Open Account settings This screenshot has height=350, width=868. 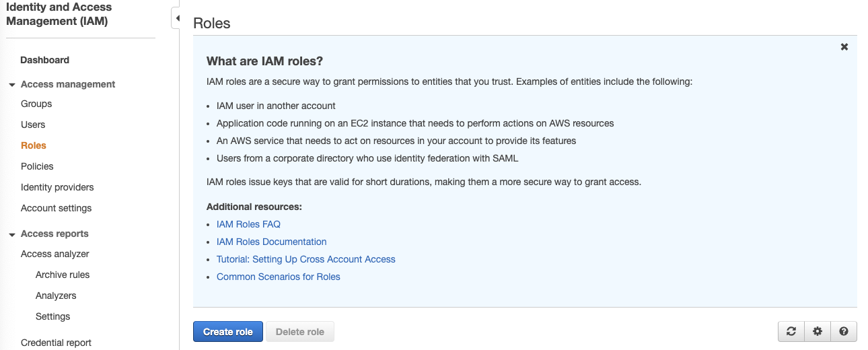(x=56, y=208)
